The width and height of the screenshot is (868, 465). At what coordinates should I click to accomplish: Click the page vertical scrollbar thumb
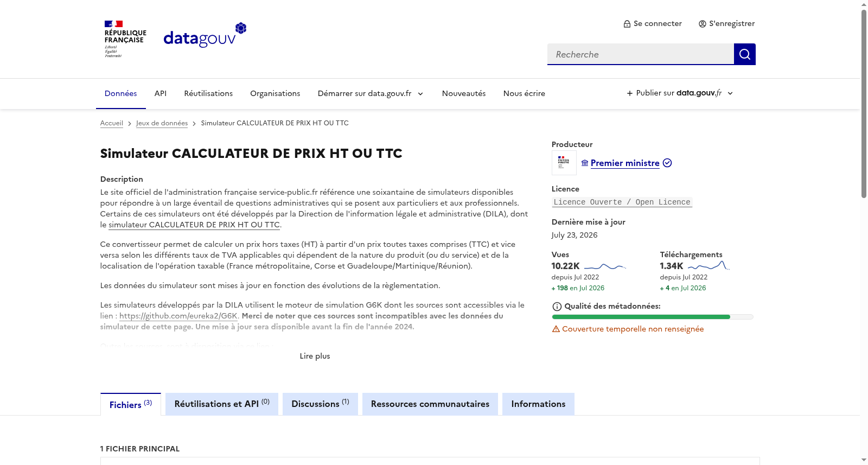click(864, 103)
